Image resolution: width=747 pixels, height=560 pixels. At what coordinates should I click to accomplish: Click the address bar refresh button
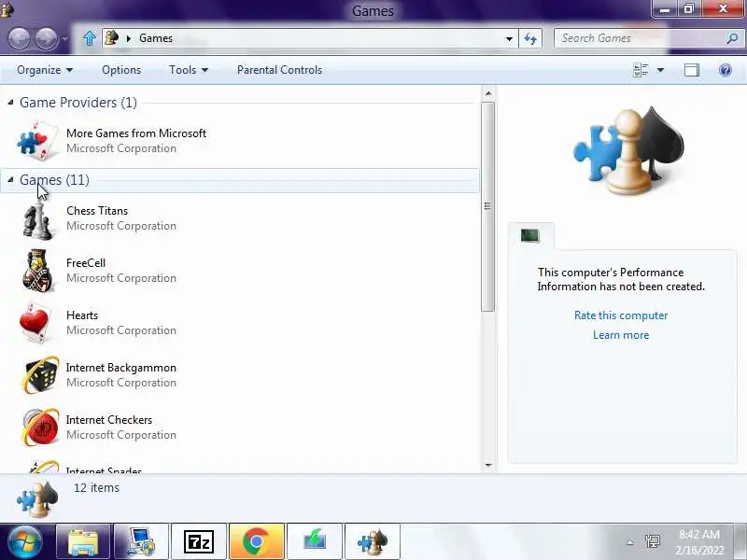point(530,38)
